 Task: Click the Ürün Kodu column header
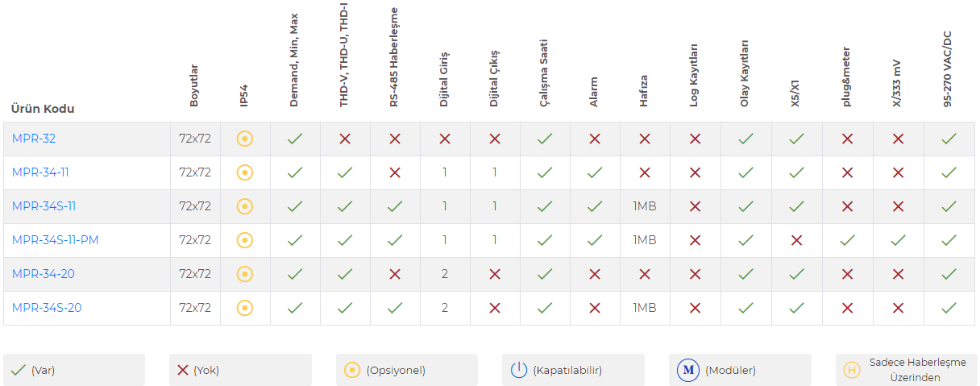pos(43,109)
